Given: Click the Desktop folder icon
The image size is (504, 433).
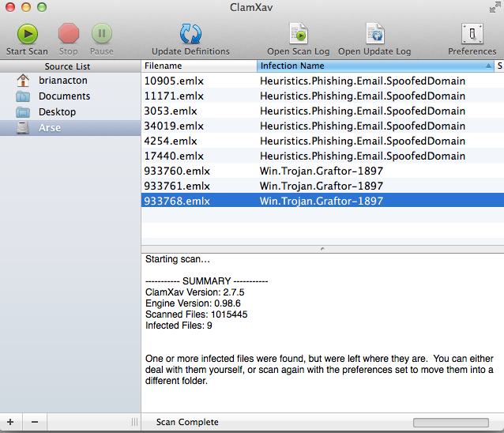Looking at the screenshot, I should 23,112.
